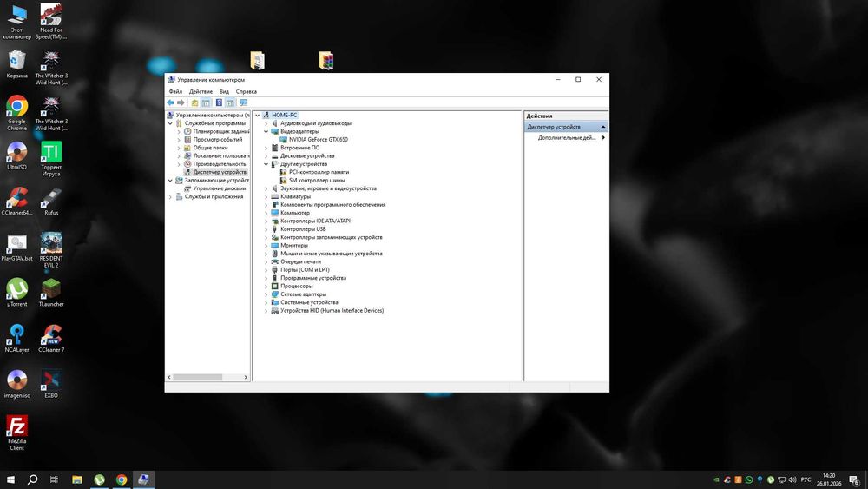Open the Действие menu
The height and width of the screenshot is (489, 868).
click(x=201, y=91)
